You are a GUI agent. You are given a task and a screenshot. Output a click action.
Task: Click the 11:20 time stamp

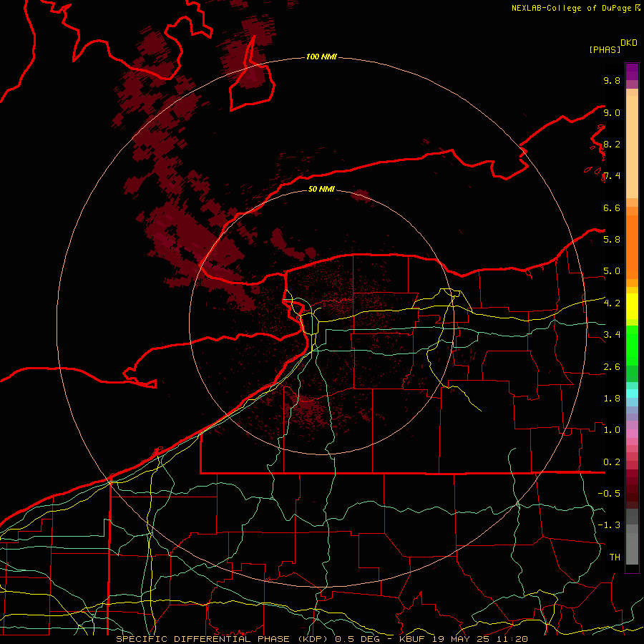pyautogui.click(x=514, y=639)
